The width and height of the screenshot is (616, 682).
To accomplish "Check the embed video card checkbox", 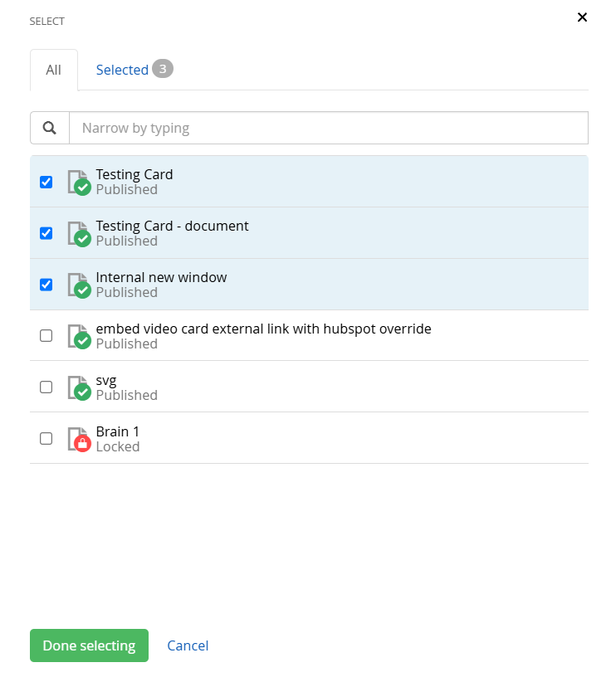I will [46, 336].
